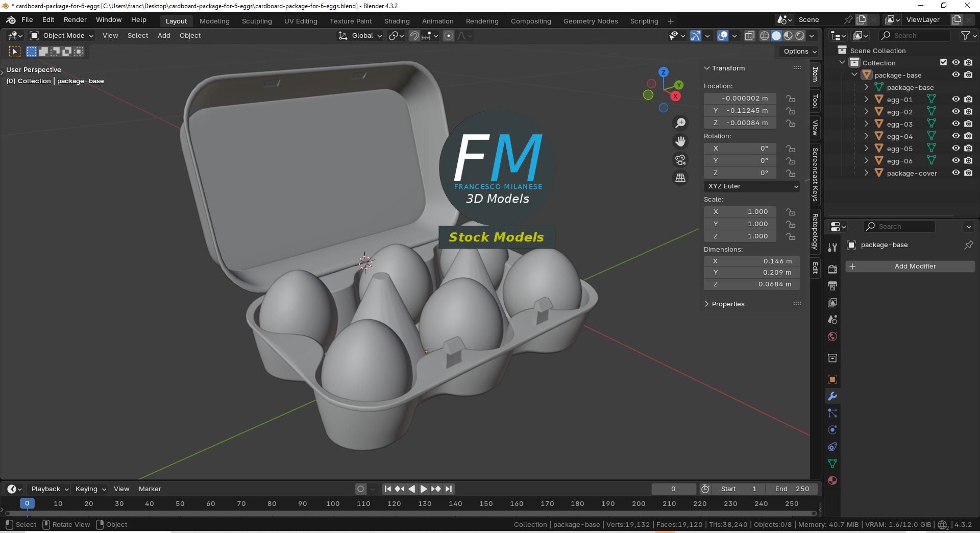980x533 pixels.
Task: Click the play animation button
Action: point(424,489)
